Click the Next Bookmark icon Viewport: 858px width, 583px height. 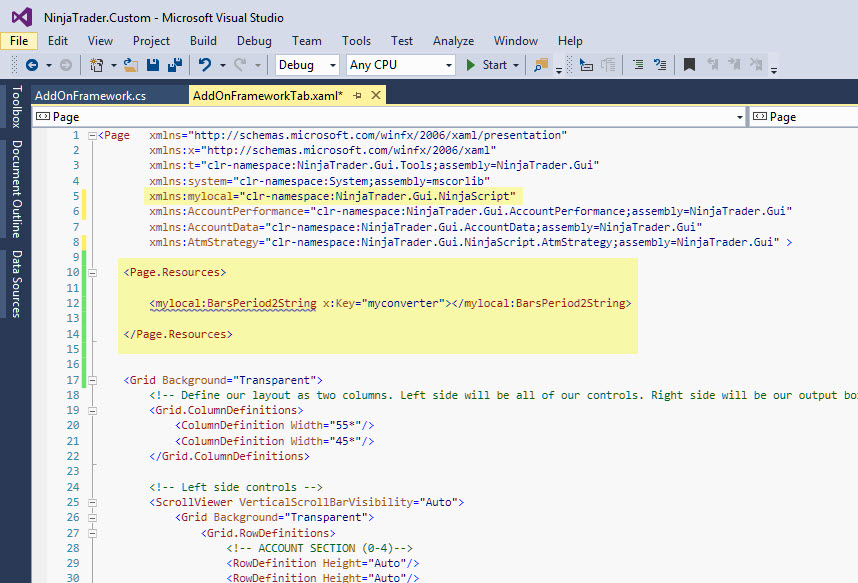pos(734,65)
